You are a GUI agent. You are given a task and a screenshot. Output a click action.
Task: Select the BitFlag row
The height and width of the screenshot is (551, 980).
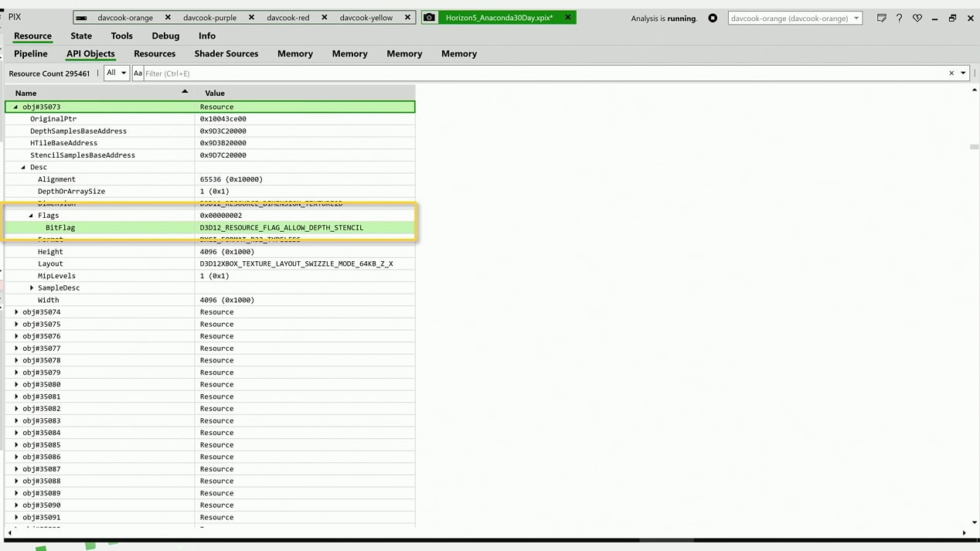[210, 227]
